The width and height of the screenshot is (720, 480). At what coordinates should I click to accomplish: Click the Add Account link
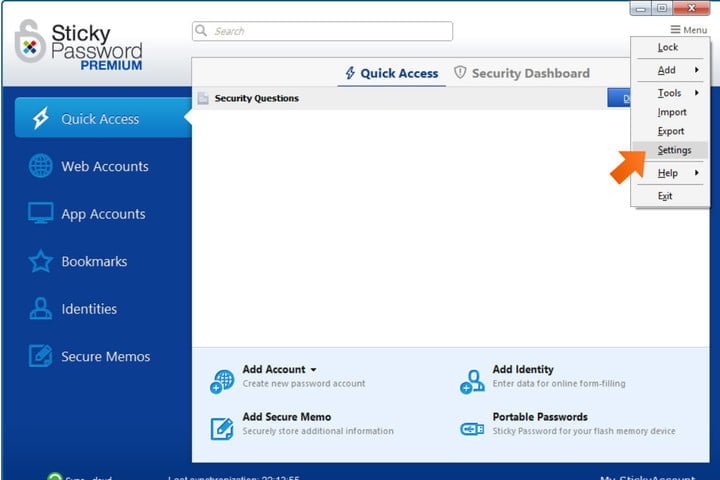tap(274, 369)
